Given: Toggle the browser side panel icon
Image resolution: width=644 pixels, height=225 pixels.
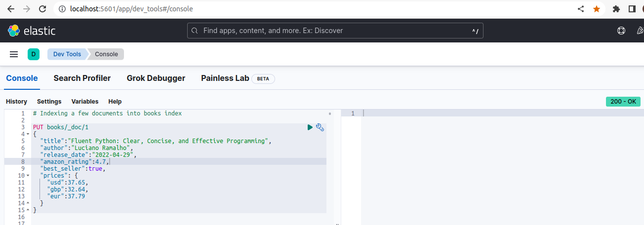Looking at the screenshot, I should pos(632,9).
